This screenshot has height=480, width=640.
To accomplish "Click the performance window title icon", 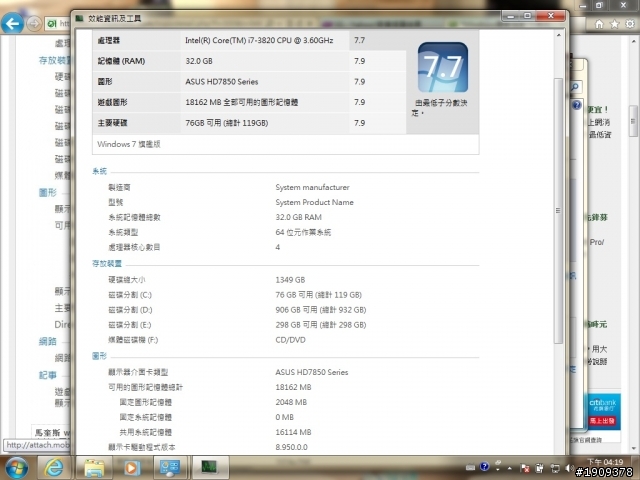I will click(x=80, y=18).
